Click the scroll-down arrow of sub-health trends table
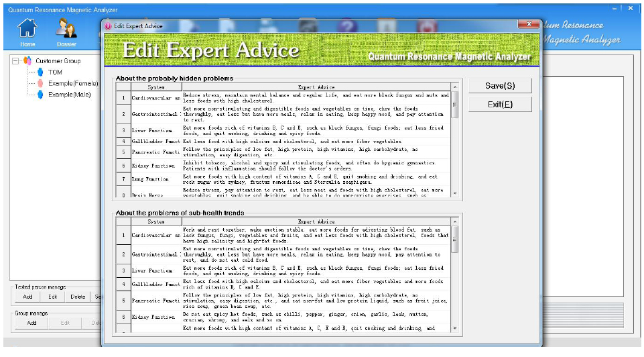Viewport: 644px width, 357px height. pyautogui.click(x=454, y=327)
